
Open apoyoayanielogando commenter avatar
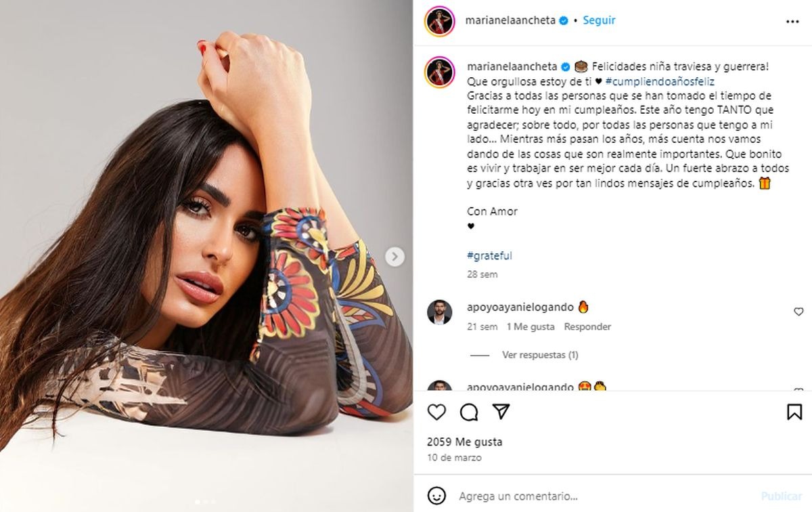(439, 312)
